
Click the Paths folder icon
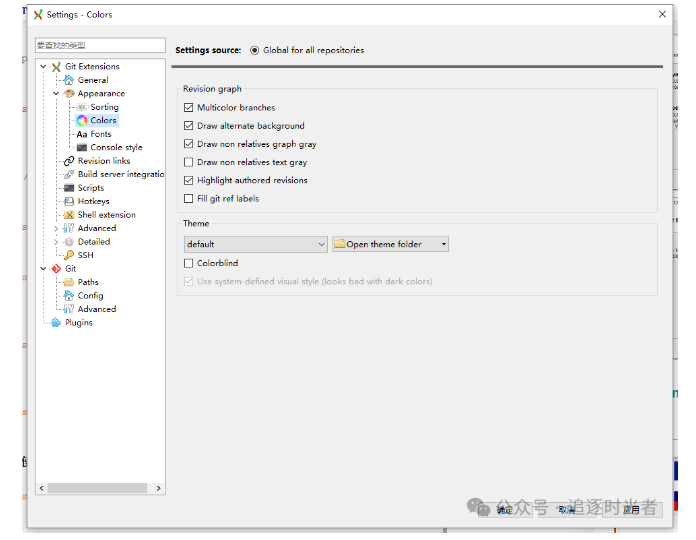69,282
